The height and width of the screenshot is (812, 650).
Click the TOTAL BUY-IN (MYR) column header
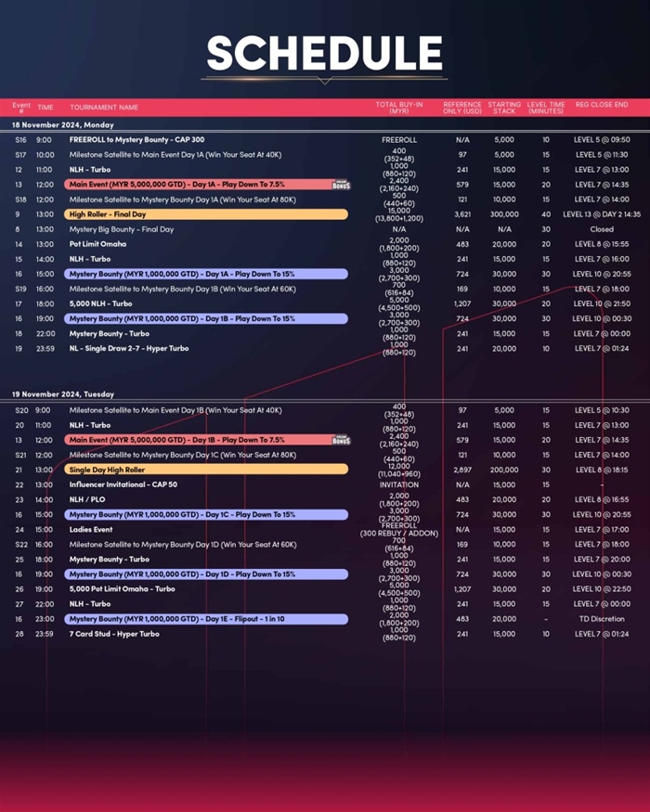[x=398, y=108]
